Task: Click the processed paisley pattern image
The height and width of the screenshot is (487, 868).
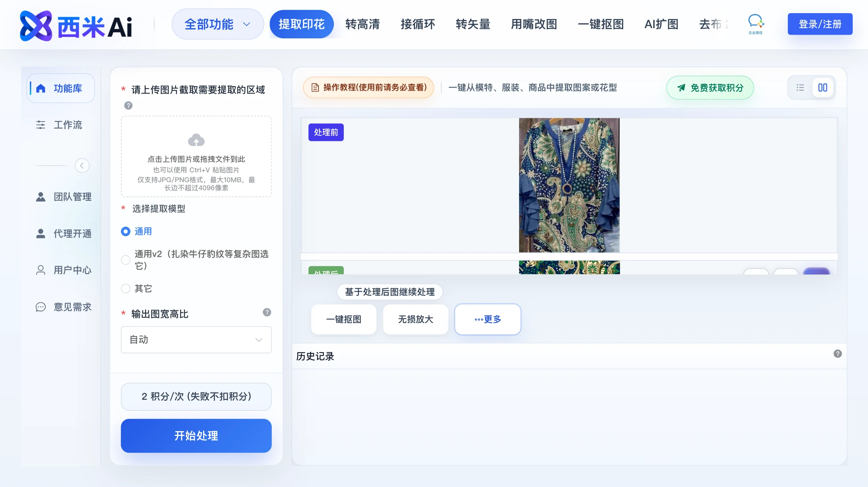Action: [569, 268]
